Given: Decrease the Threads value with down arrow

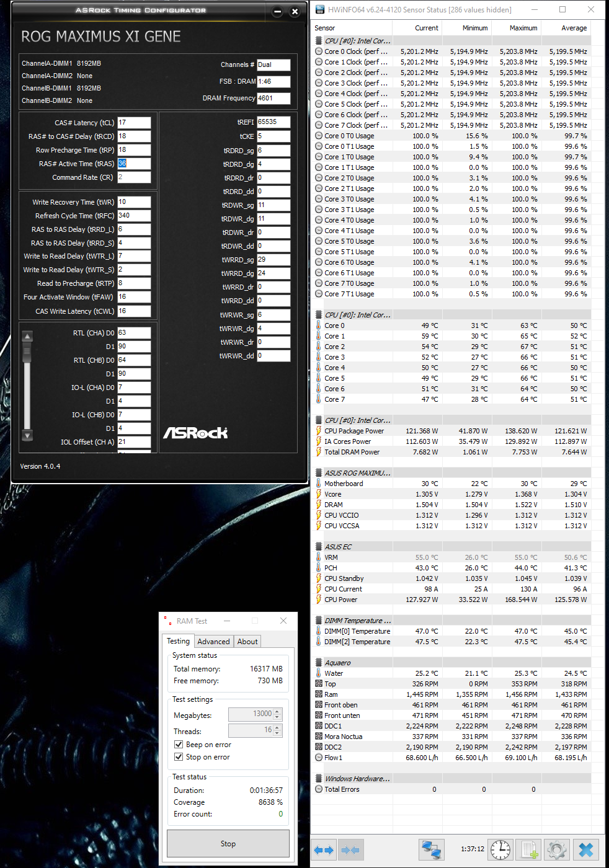Looking at the screenshot, I should (278, 733).
